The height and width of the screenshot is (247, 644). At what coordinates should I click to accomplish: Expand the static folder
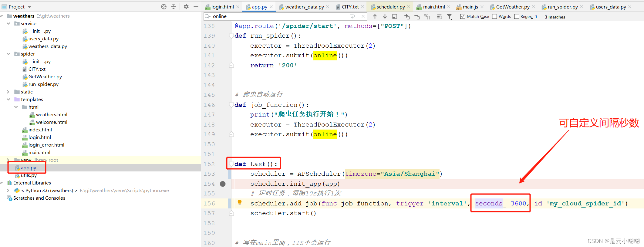[x=8, y=92]
